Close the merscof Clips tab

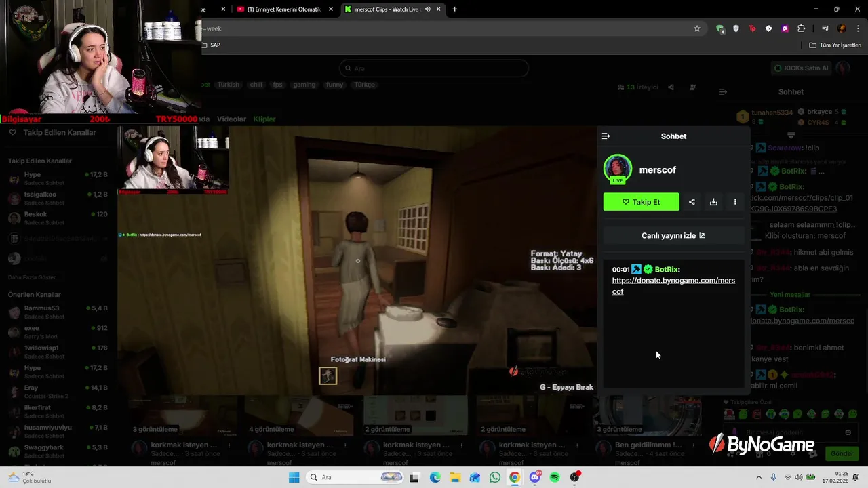click(x=439, y=9)
